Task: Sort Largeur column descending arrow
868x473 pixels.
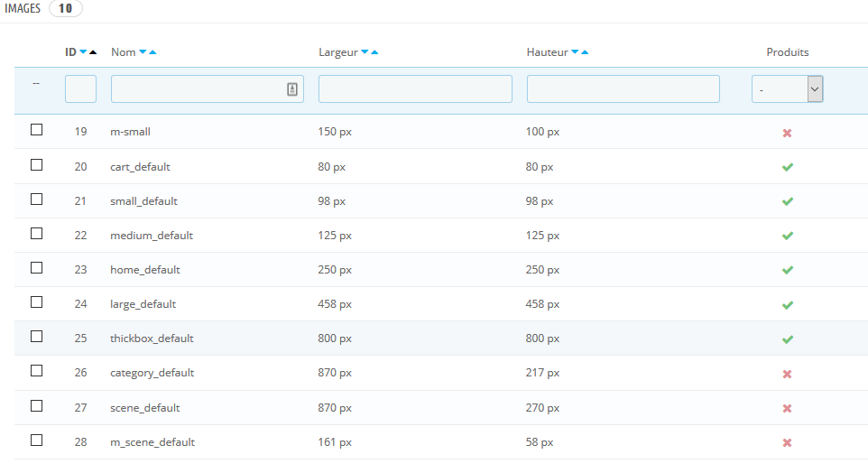Action: 365,52
